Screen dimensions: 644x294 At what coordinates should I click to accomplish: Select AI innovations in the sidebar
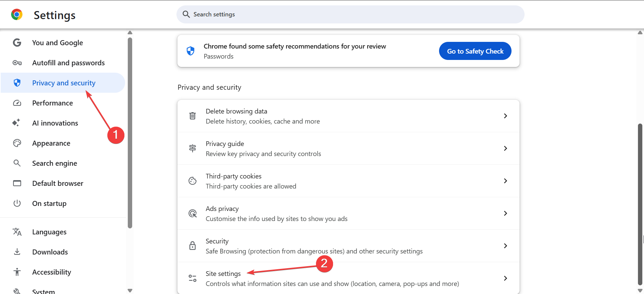(x=55, y=123)
